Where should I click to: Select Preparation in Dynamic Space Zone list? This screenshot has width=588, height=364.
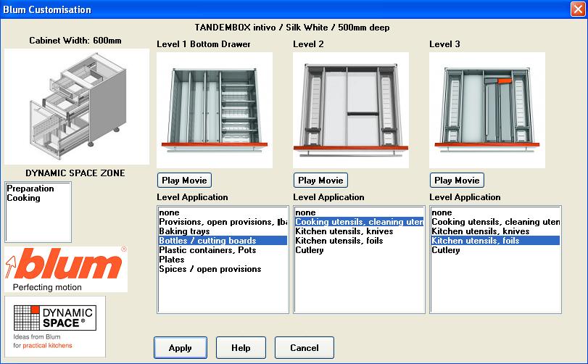click(x=38, y=189)
